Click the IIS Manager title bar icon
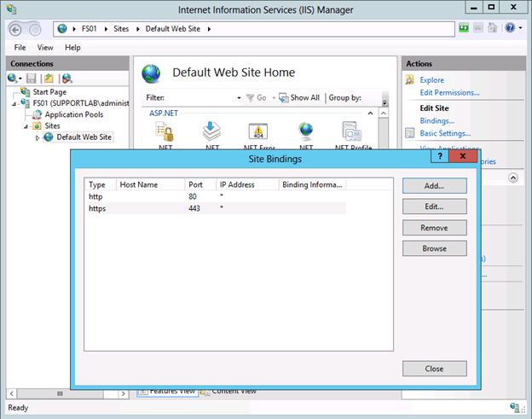 pyautogui.click(x=11, y=9)
